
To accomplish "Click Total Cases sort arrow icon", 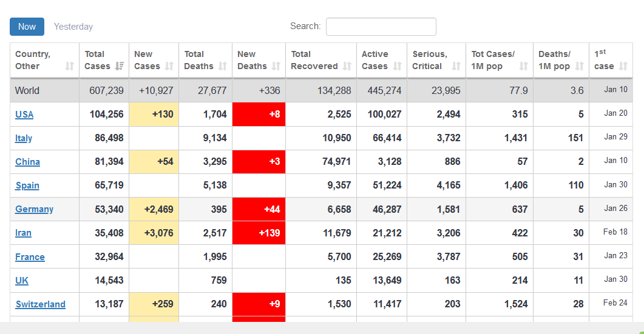I will (120, 66).
